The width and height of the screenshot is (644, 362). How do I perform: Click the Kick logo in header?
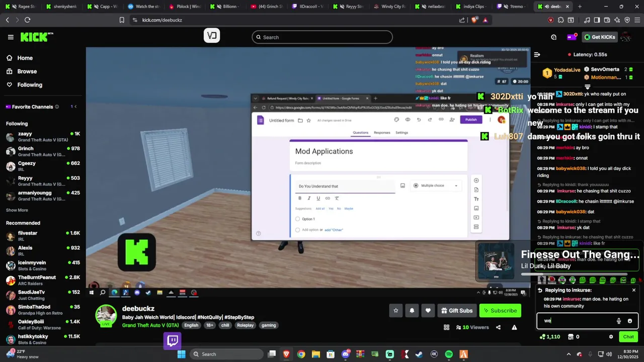coord(37,37)
